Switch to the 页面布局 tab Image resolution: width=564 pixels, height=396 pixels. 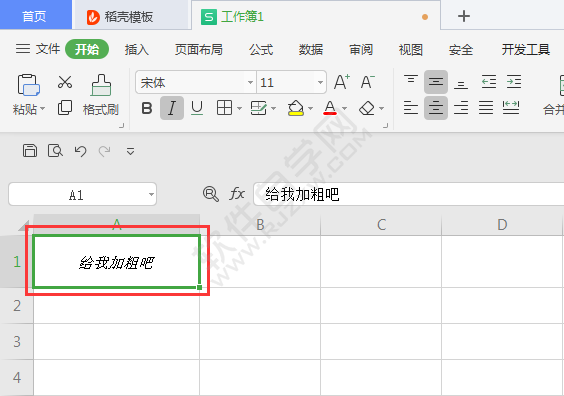(x=199, y=49)
